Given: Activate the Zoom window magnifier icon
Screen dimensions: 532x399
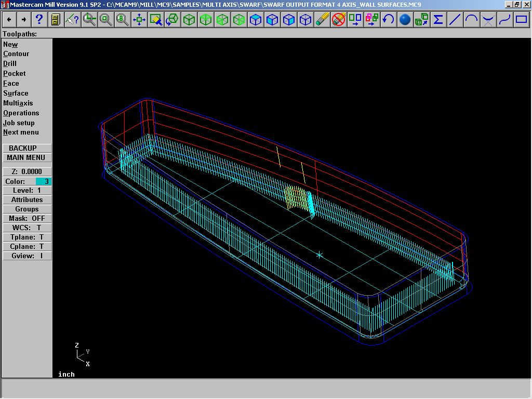Looking at the screenshot, I should pos(89,20).
